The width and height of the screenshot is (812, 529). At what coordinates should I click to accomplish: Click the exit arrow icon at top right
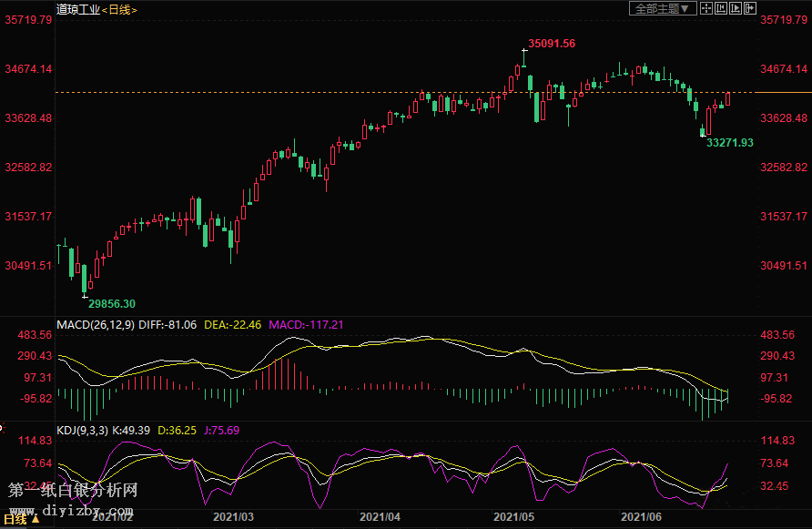[x=750, y=8]
